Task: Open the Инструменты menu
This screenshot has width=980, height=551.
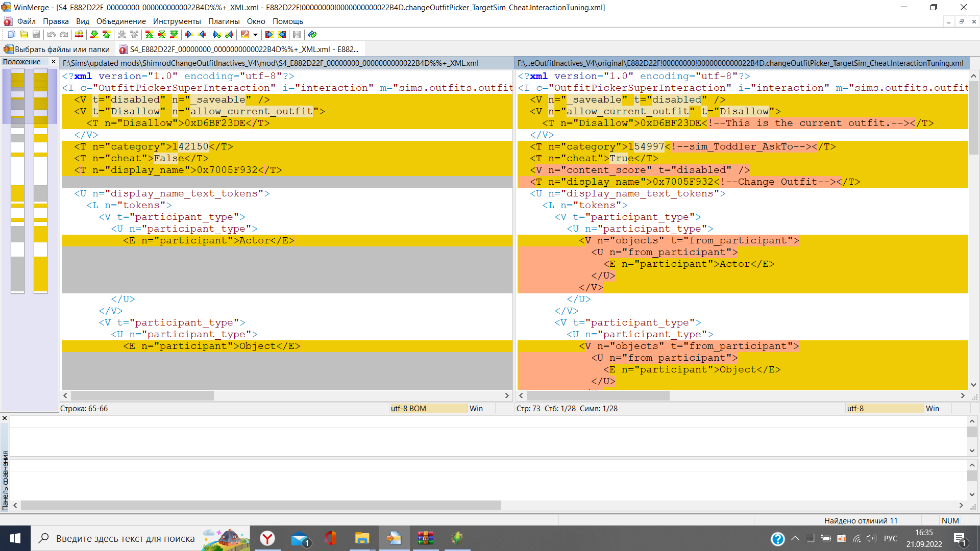Action: tap(177, 21)
